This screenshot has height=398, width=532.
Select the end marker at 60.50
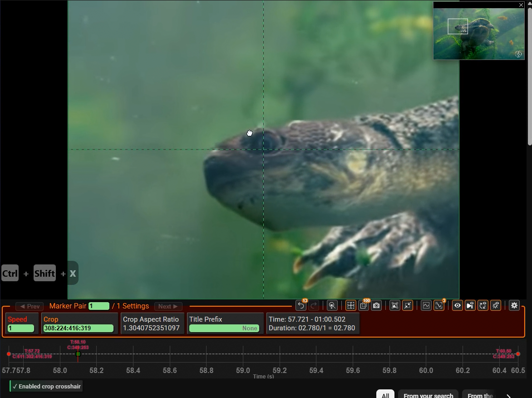[x=518, y=354]
